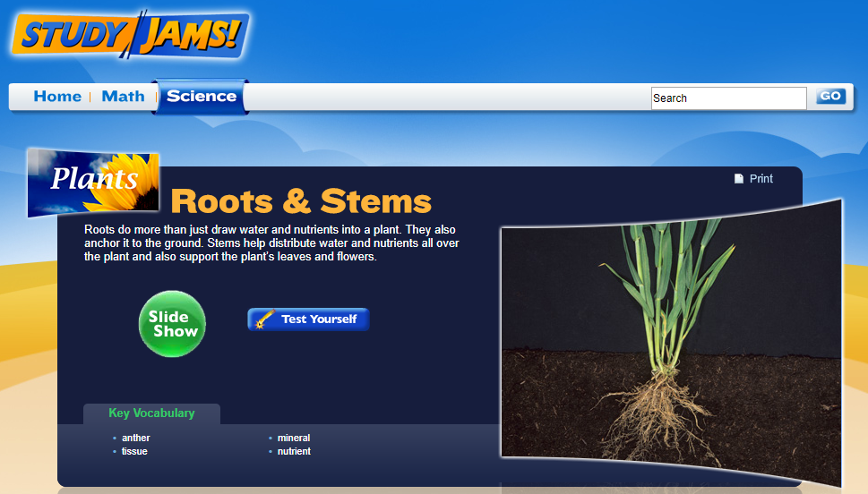Click the Print page icon
The width and height of the screenshot is (868, 494).
click(738, 179)
